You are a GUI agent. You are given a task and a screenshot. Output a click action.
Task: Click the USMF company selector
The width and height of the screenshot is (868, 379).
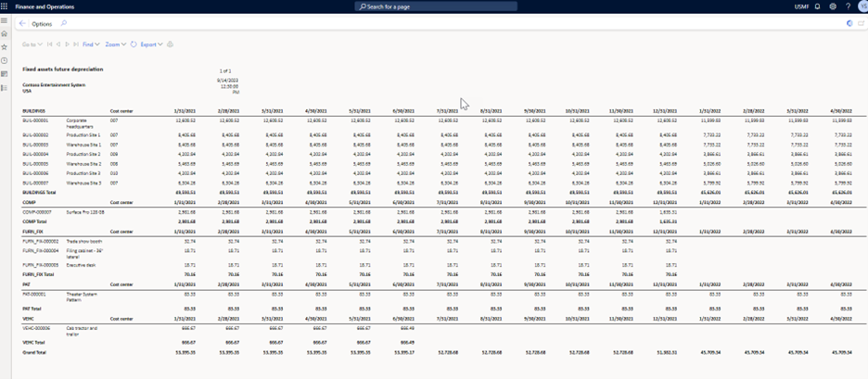[x=803, y=6]
